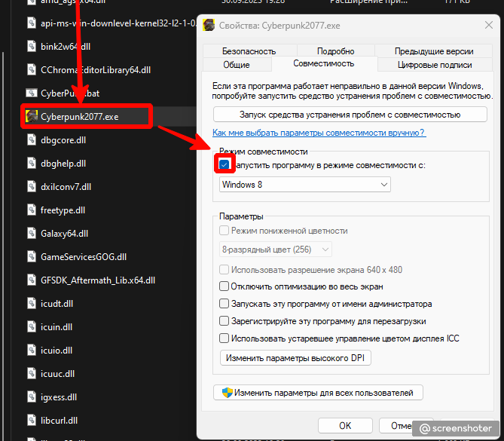Screen dimensions: 504x441
Task: Select the libcurl.dll file name
Action: click(60, 421)
